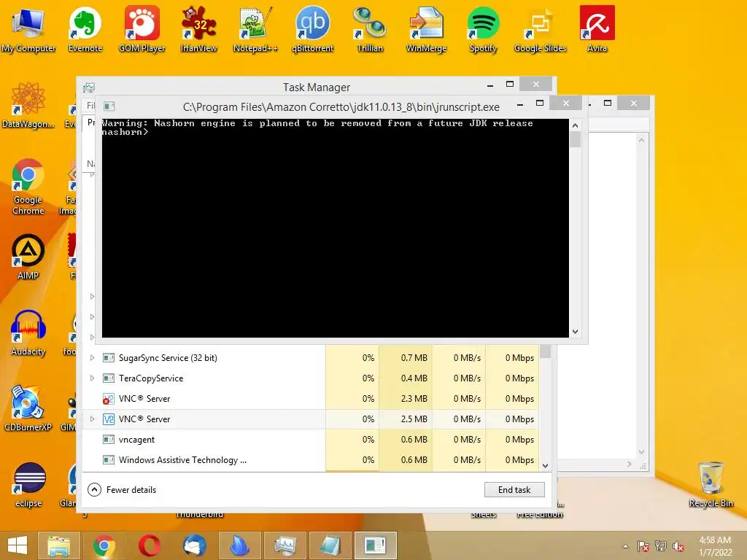Expand the second VNC Server row
The height and width of the screenshot is (560, 747).
tap(92, 419)
